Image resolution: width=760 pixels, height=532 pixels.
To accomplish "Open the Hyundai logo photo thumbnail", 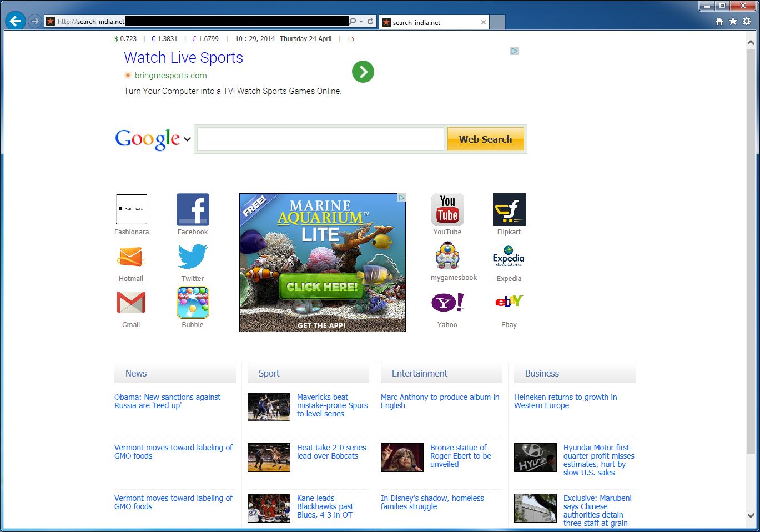I will [535, 458].
